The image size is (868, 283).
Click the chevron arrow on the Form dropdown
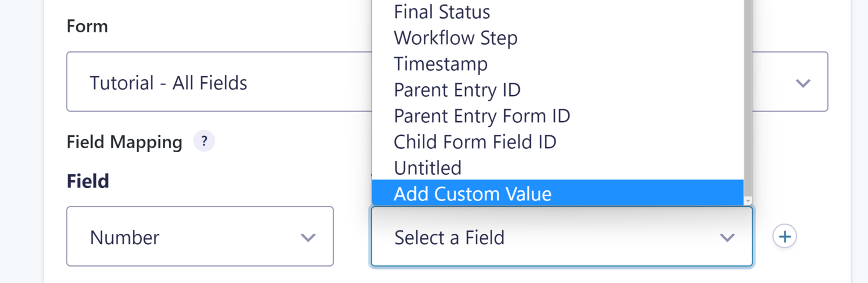[x=803, y=83]
